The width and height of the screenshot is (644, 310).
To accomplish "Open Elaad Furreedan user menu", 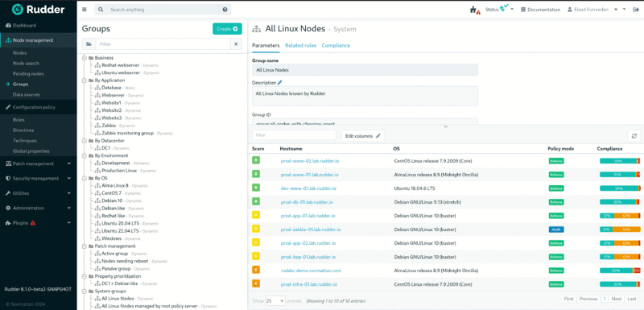I will click(x=593, y=10).
